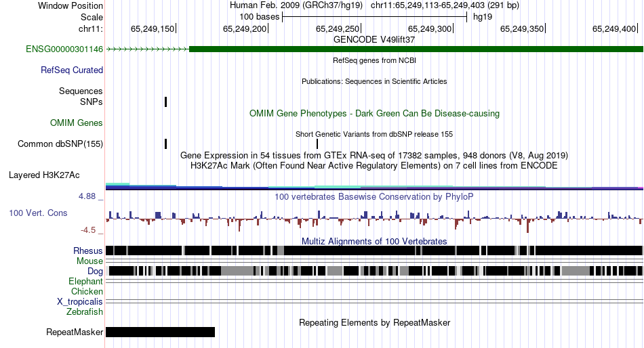Click the RefSeq genes from NCBI title
The image size is (644, 348).
374,60
